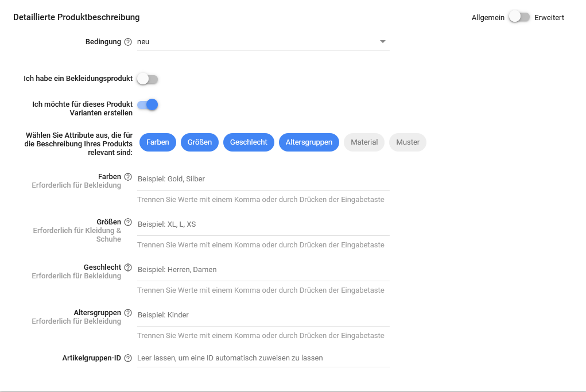
Task: Show help info for Geschlecht field
Action: point(128,267)
